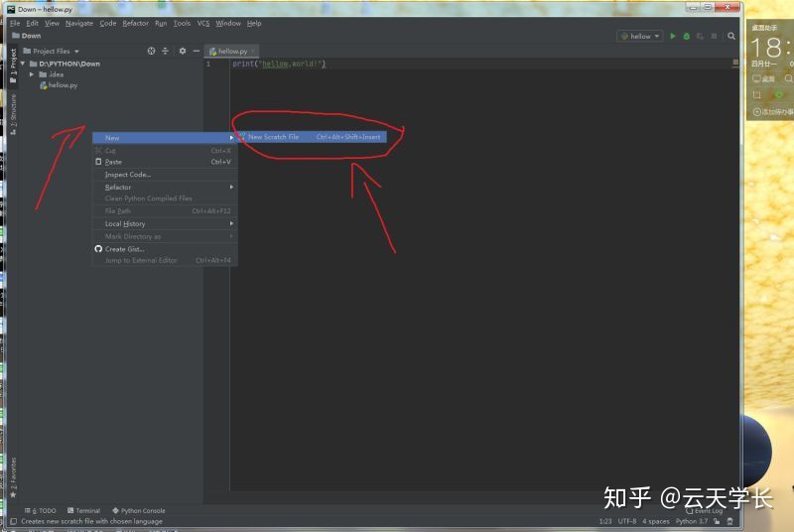Select hellow.py in the project tree
The height and width of the screenshot is (532, 794).
point(59,85)
